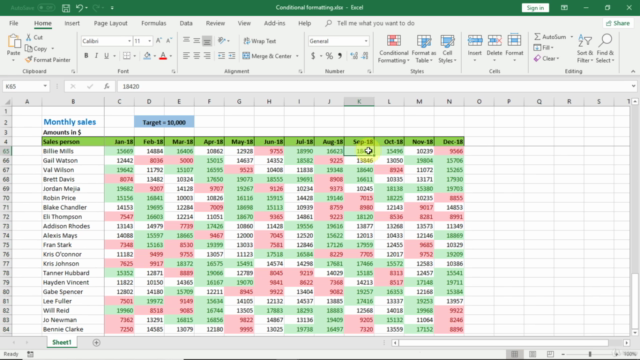The image size is (640, 360).
Task: Toggle Bold formatting
Action: (86, 56)
